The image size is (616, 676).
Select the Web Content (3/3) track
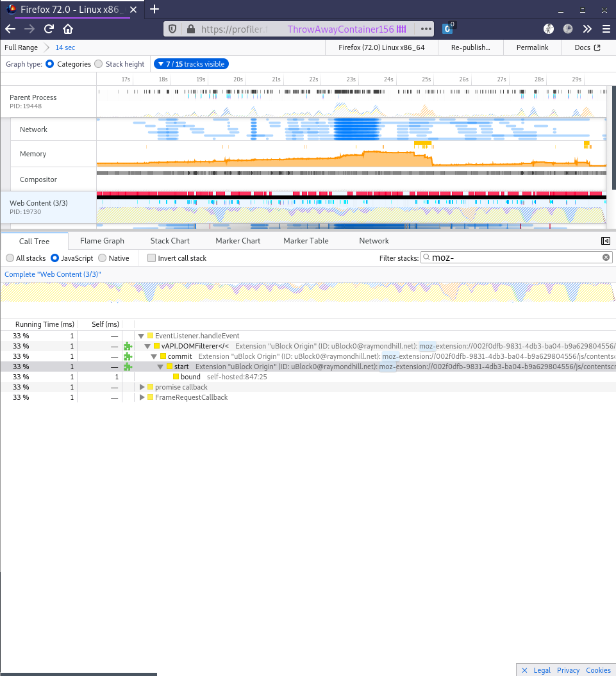(48, 207)
